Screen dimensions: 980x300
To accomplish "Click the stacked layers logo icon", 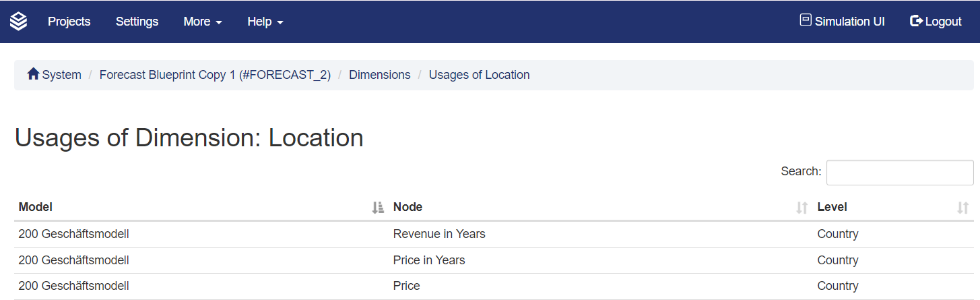I will [19, 22].
